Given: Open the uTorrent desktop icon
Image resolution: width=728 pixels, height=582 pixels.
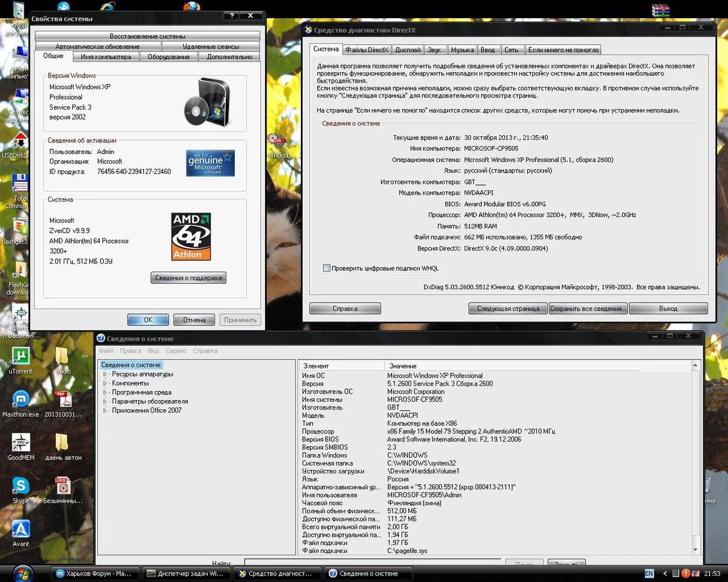Looking at the screenshot, I should pos(21,356).
